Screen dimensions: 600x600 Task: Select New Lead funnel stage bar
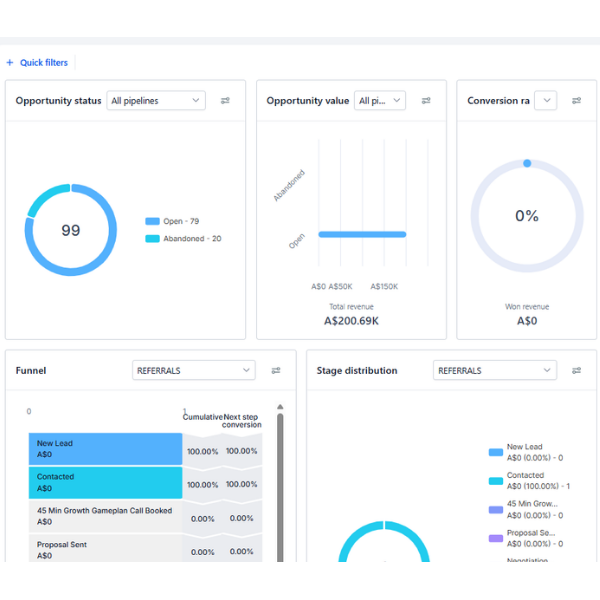(106, 449)
